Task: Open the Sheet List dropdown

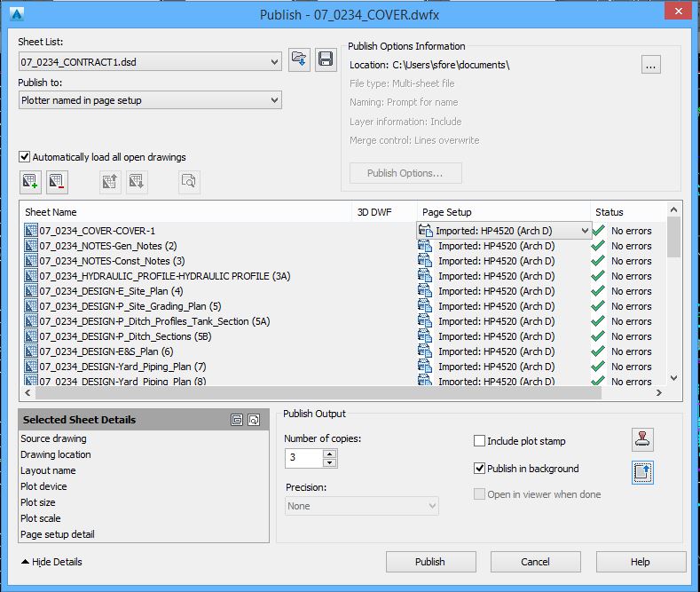Action: click(274, 61)
